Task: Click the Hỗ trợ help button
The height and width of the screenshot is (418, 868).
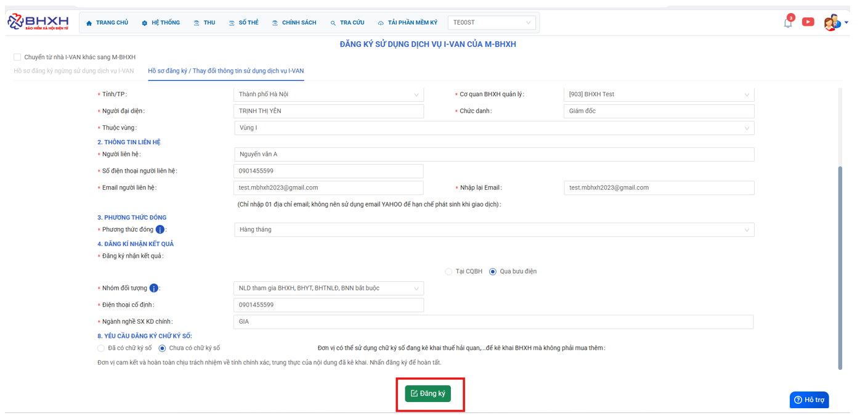Action: coord(809,400)
